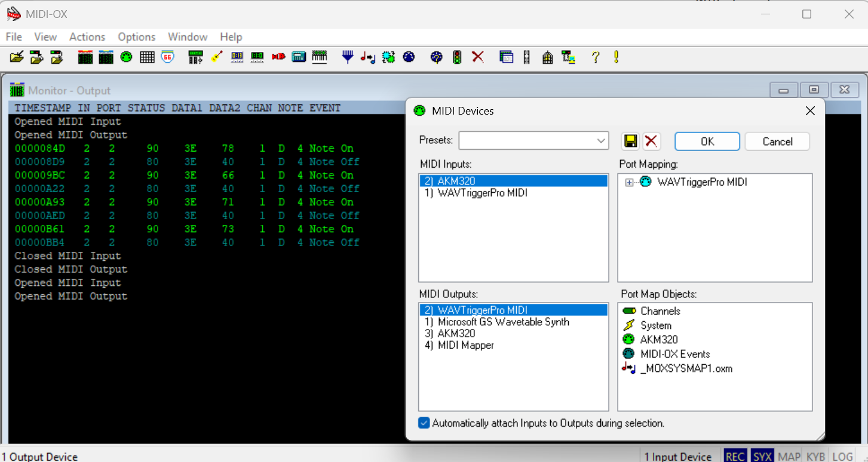Select AKM320 in MIDI Inputs list
Image resolution: width=868 pixels, height=462 pixels.
point(513,181)
